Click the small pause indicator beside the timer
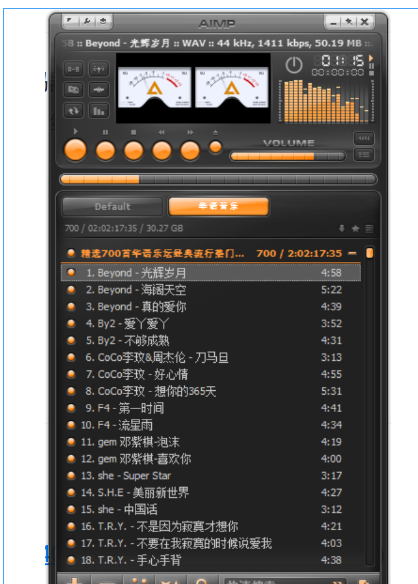Image resolution: width=418 pixels, height=584 pixels. [x=371, y=66]
